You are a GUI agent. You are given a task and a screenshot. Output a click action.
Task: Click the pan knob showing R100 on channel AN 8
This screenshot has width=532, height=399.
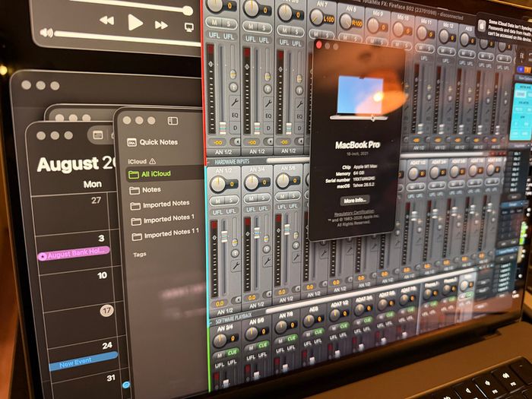point(346,21)
